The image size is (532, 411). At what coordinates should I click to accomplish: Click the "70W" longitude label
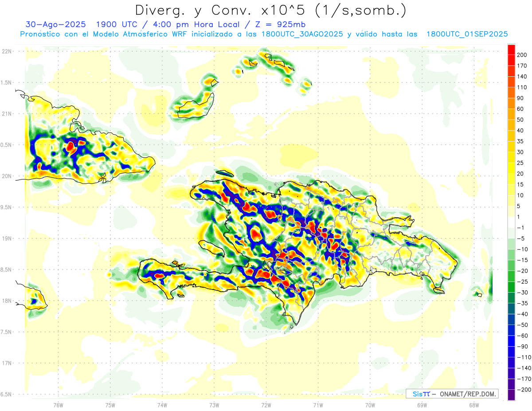pyautogui.click(x=370, y=405)
